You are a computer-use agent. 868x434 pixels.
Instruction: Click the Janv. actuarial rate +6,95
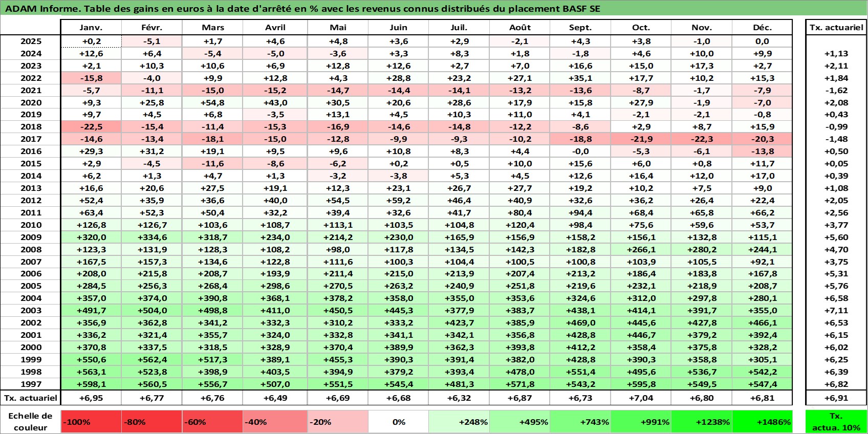pos(91,398)
